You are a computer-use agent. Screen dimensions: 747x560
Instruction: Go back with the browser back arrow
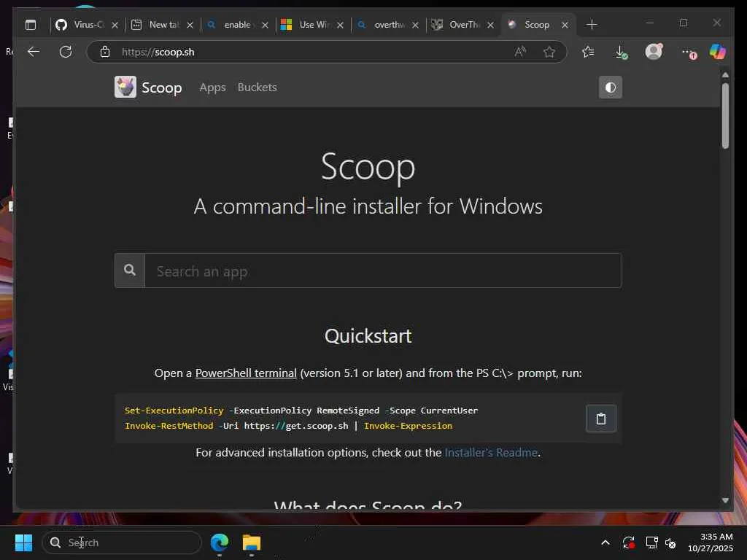pyautogui.click(x=34, y=52)
